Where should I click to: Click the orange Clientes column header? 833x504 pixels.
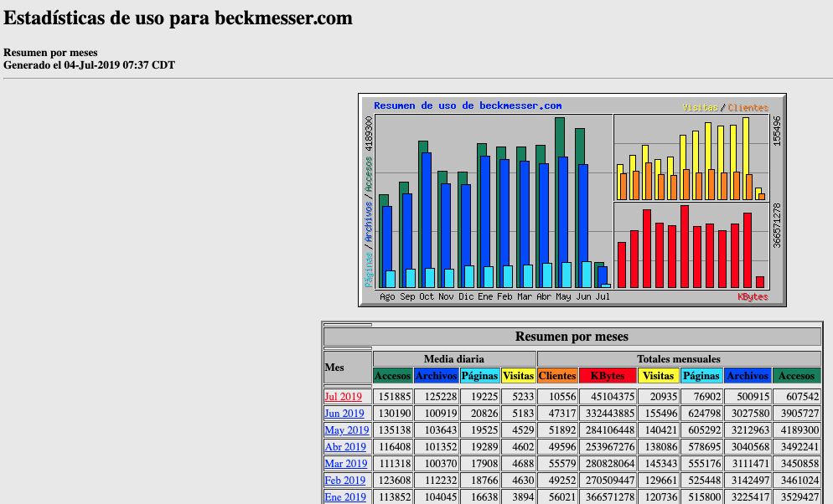pos(557,376)
